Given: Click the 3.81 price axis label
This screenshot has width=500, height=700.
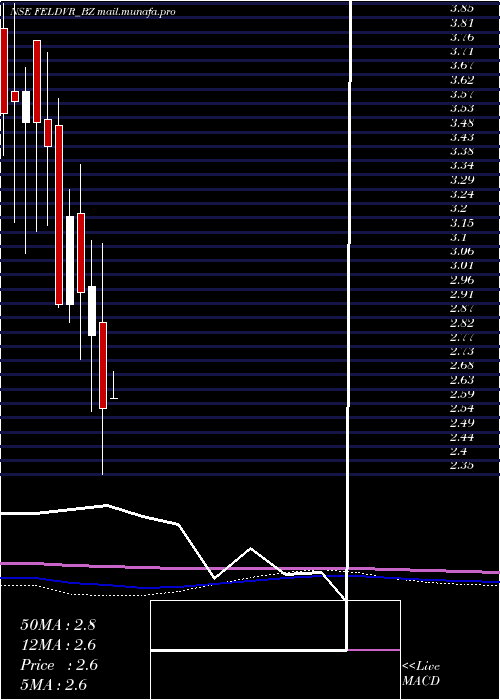Looking at the screenshot, I should point(462,23).
